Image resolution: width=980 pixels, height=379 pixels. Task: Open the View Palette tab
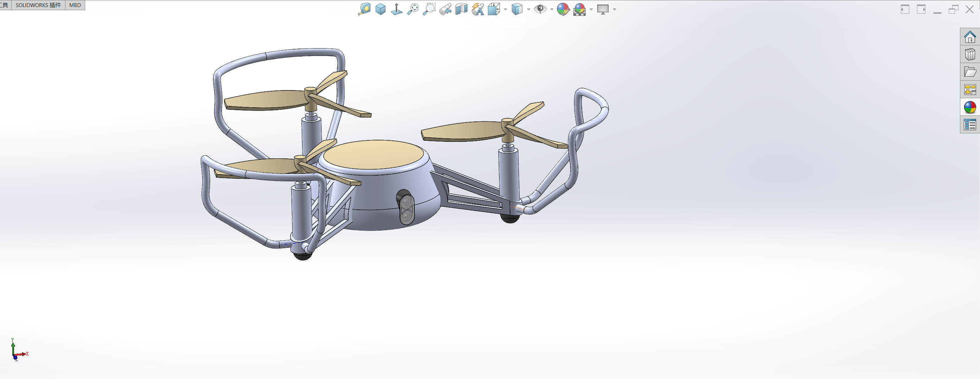970,90
